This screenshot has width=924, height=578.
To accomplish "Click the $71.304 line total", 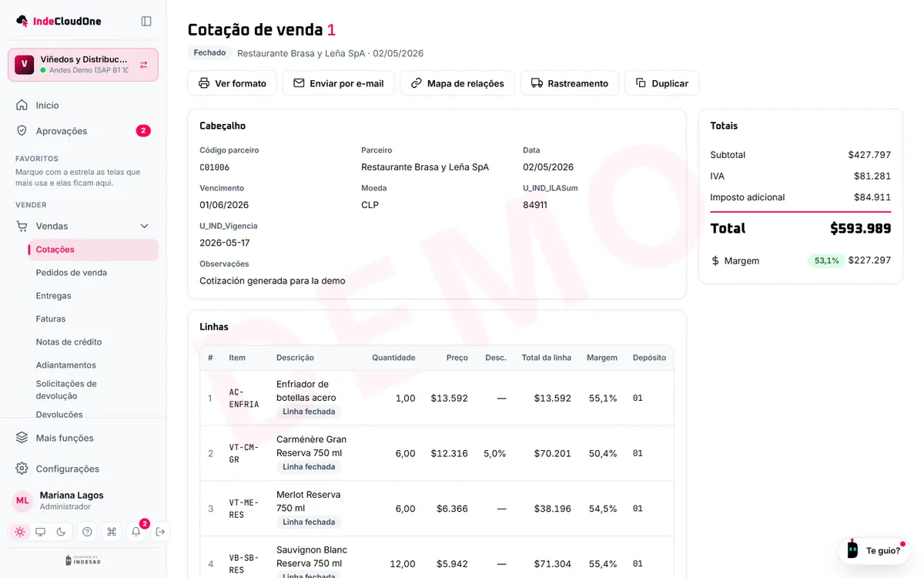I will 553,564.
